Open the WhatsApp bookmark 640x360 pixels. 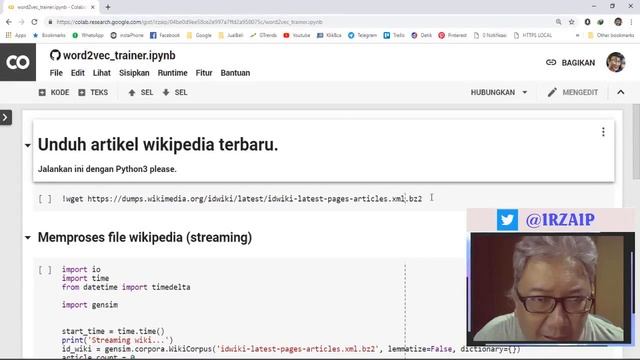[88, 36]
